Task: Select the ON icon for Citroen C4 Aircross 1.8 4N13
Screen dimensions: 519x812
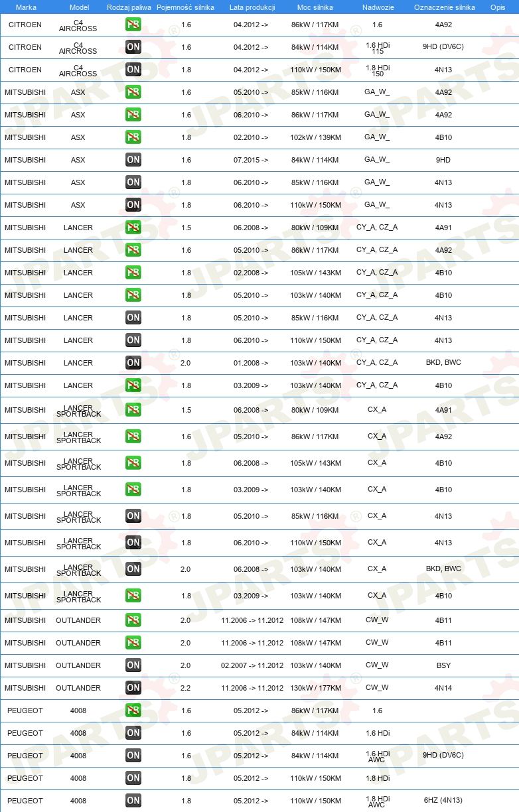Action: click(133, 70)
